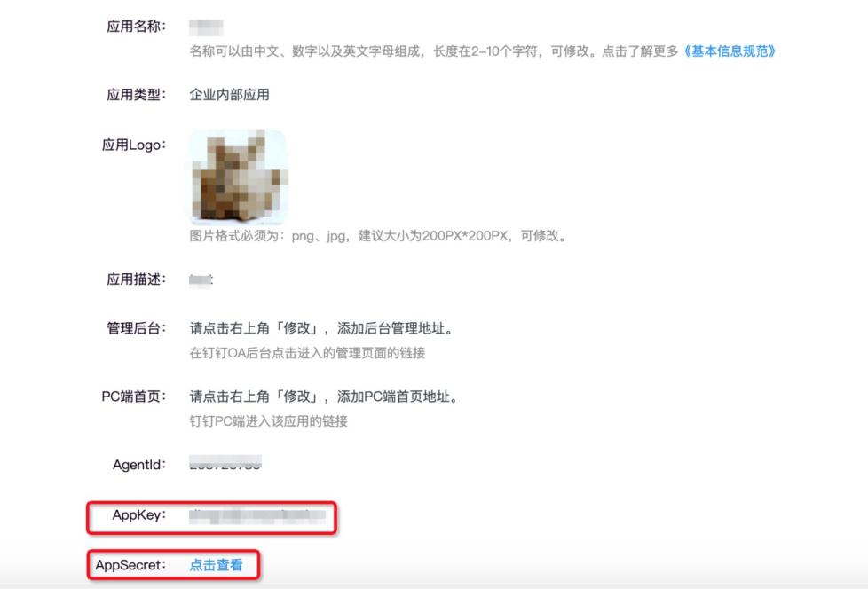
Task: Click the AppSecret field label
Action: point(130,564)
